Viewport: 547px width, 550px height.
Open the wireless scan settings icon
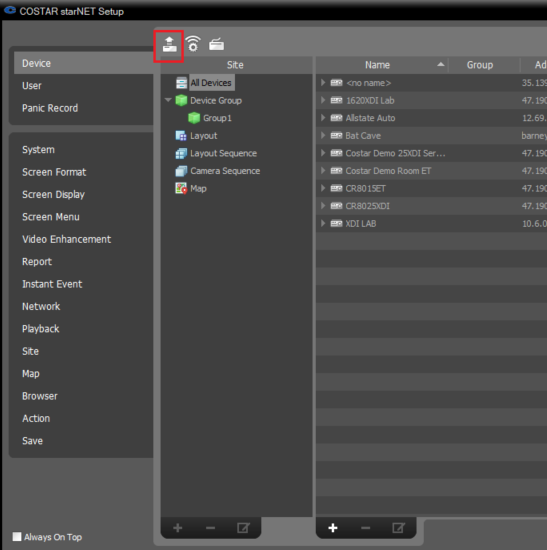(x=193, y=44)
